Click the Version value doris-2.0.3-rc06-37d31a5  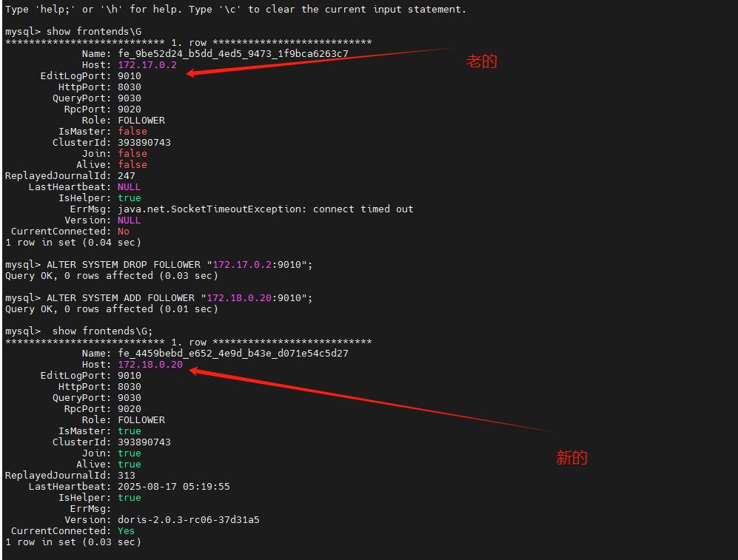(188, 520)
